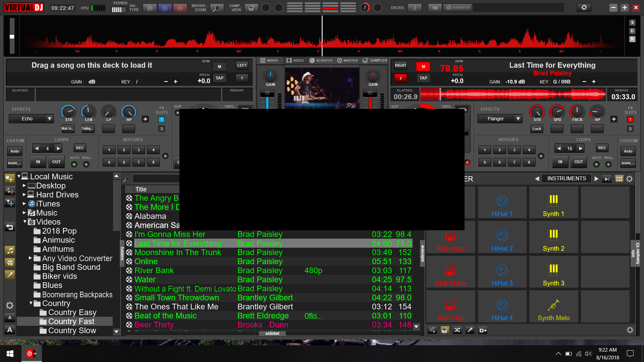Image resolution: width=644 pixels, height=362 pixels.
Task: Toggle the SANDBOX mode button
Action: click(458, 7)
